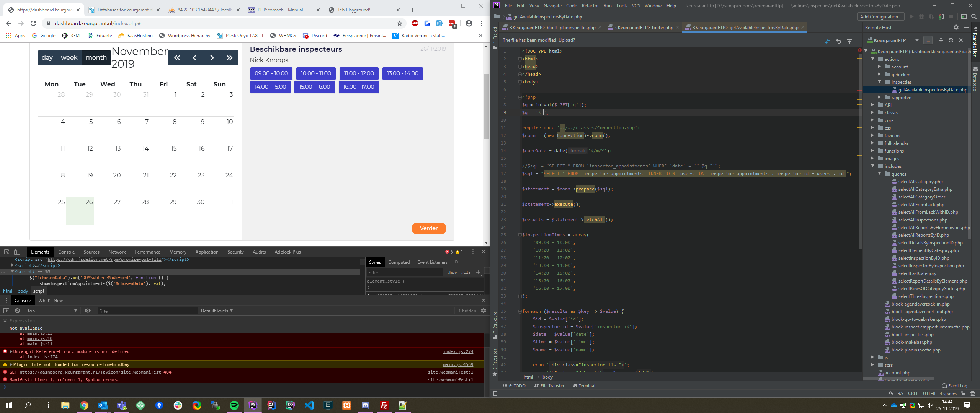The image size is (980, 413).
Task: Click the DevTools inspect element picker icon
Action: point(7,252)
